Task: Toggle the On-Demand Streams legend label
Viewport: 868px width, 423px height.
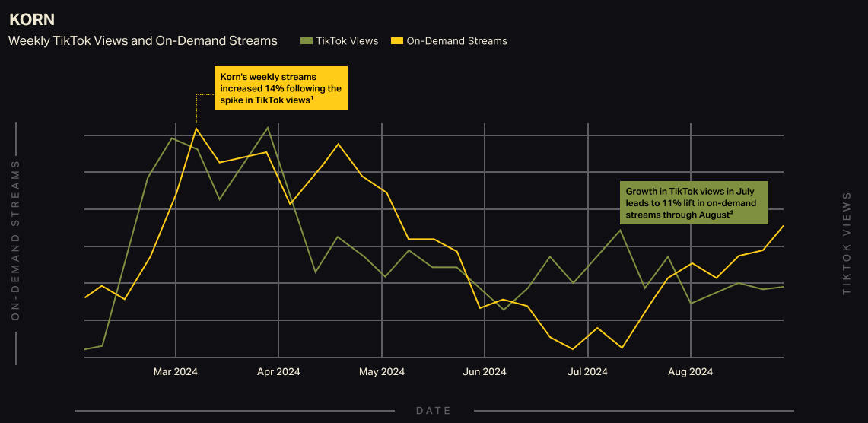Action: pos(456,41)
